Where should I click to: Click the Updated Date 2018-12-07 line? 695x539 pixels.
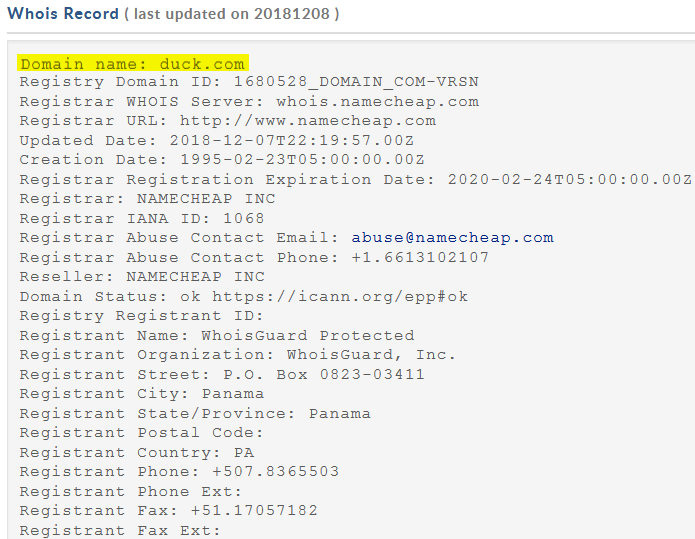click(217, 141)
